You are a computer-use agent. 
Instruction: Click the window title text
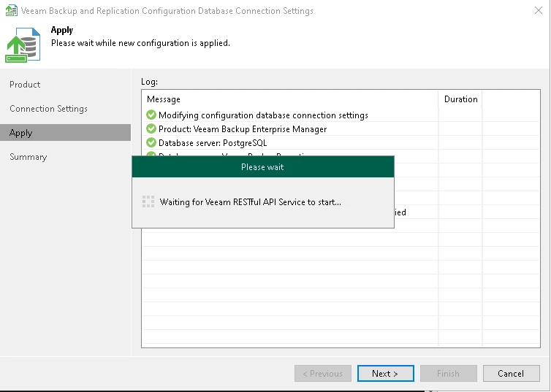tap(167, 11)
